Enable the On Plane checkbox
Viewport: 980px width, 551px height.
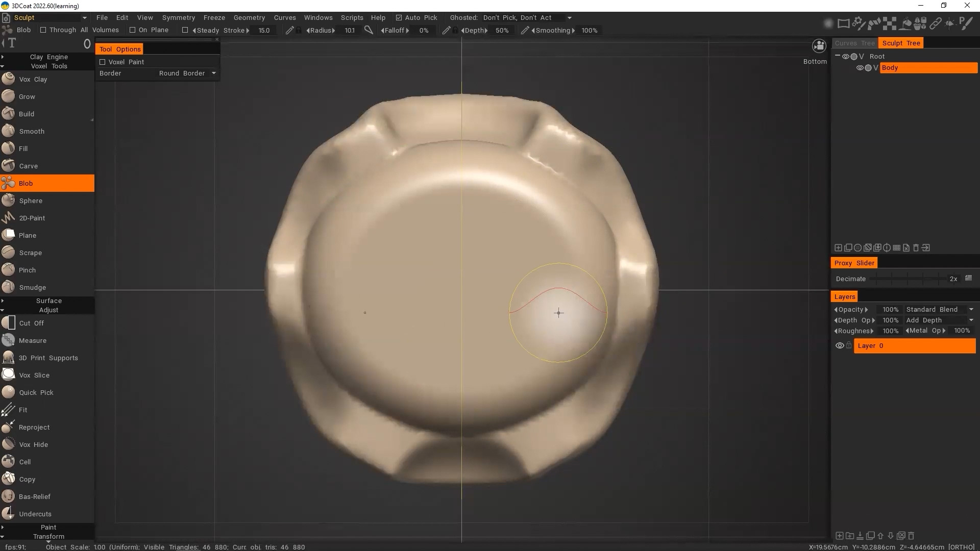coord(133,30)
